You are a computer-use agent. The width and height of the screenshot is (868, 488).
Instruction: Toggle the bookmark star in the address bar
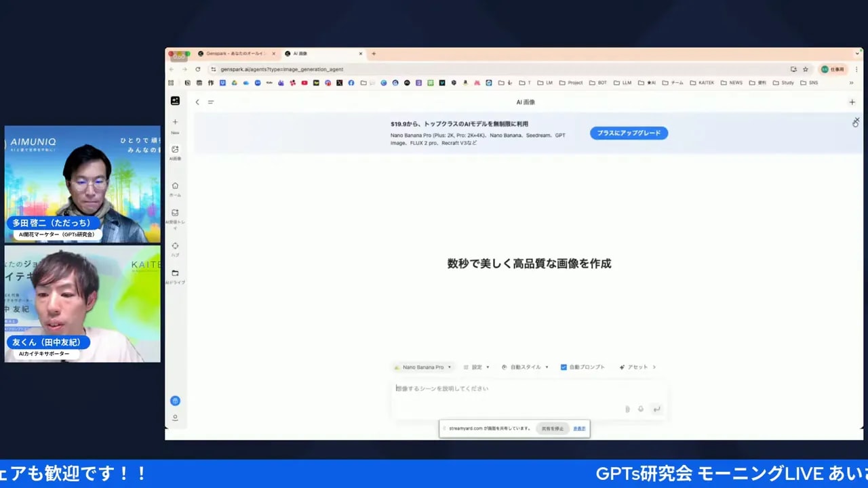click(x=806, y=69)
